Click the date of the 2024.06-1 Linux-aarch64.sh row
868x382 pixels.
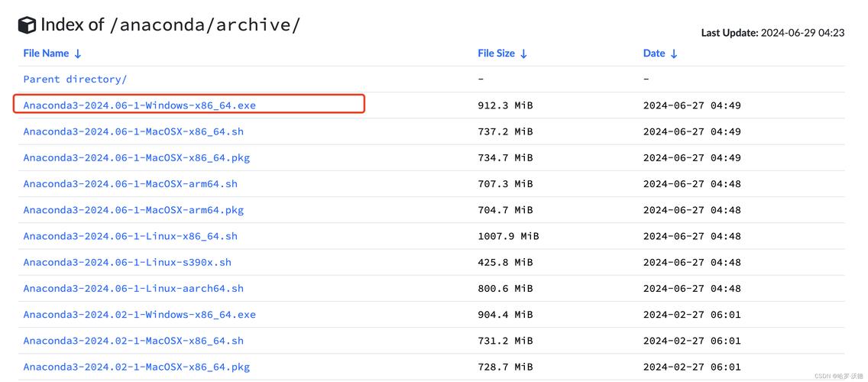click(x=692, y=289)
